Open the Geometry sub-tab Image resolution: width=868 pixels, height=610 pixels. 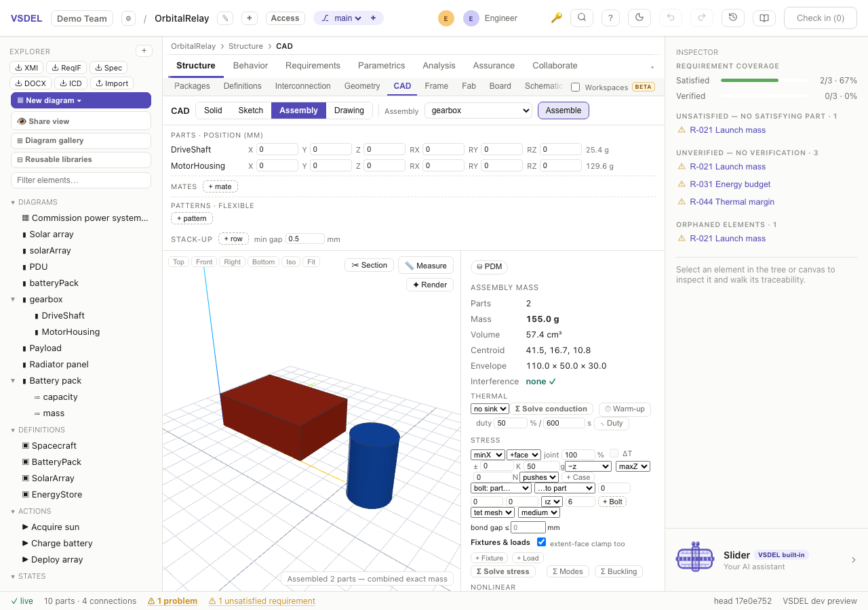(x=362, y=86)
